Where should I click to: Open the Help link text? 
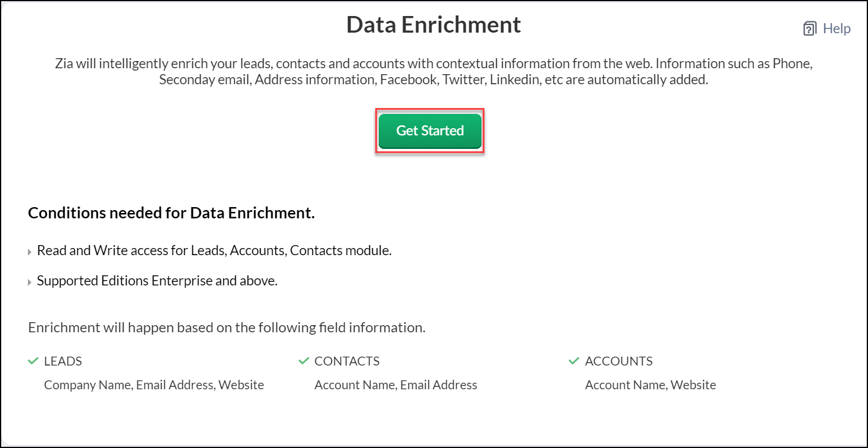point(837,28)
